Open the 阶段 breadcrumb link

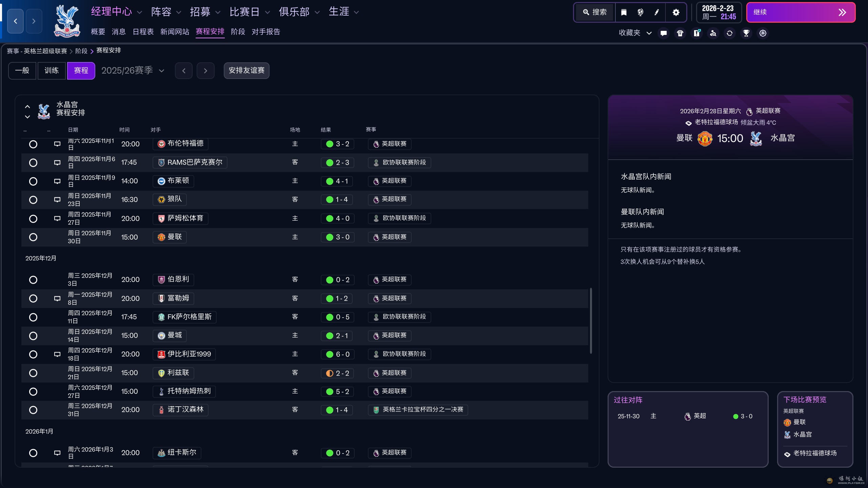(81, 51)
